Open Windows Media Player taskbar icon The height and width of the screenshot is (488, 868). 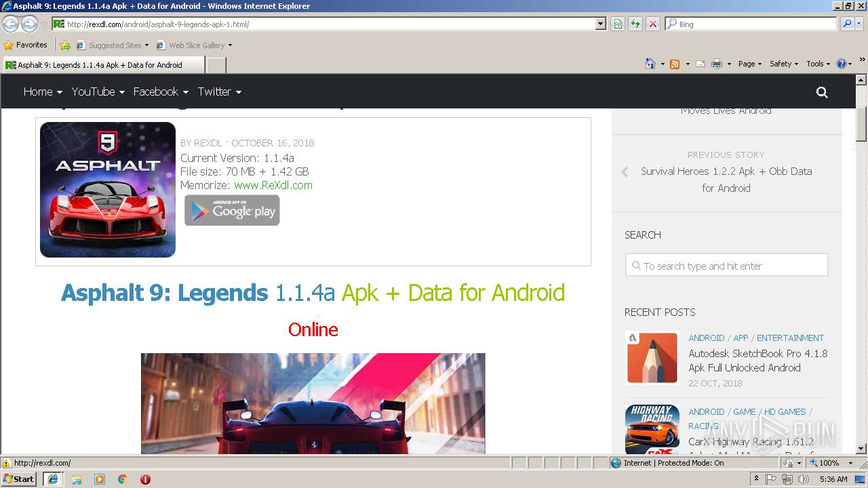click(100, 479)
